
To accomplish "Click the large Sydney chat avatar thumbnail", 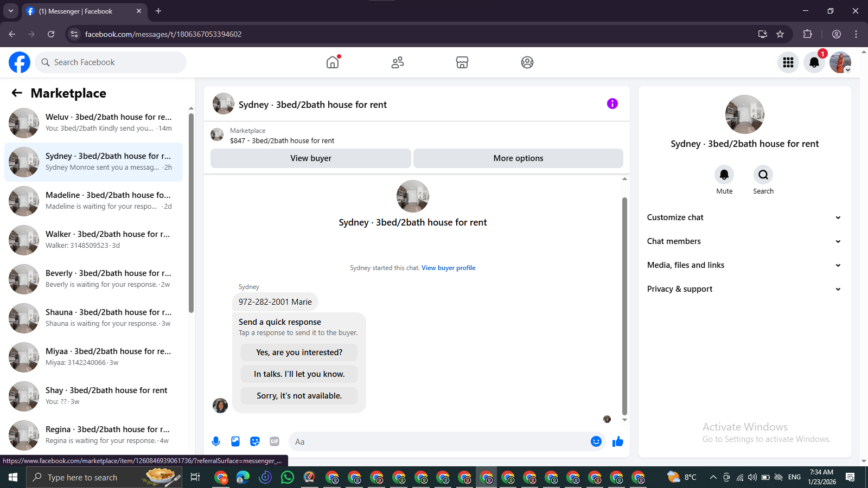I will (x=413, y=196).
